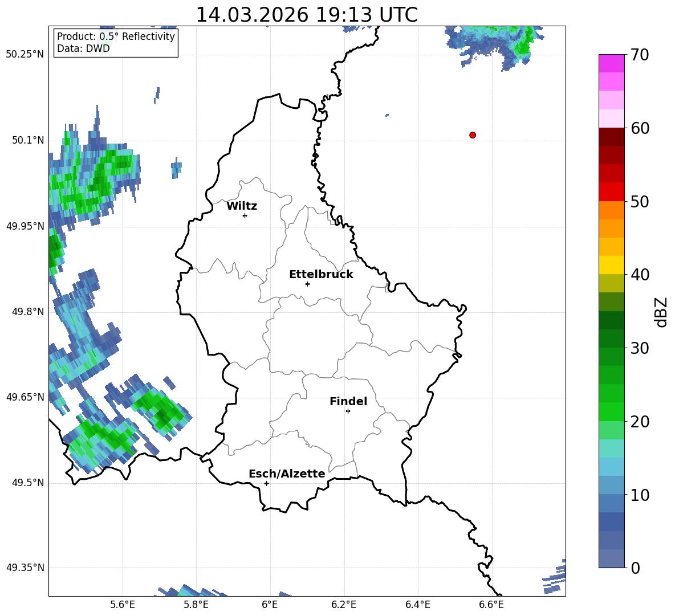Click the Ettelbruck label
The image size is (675, 616).
coord(321,275)
